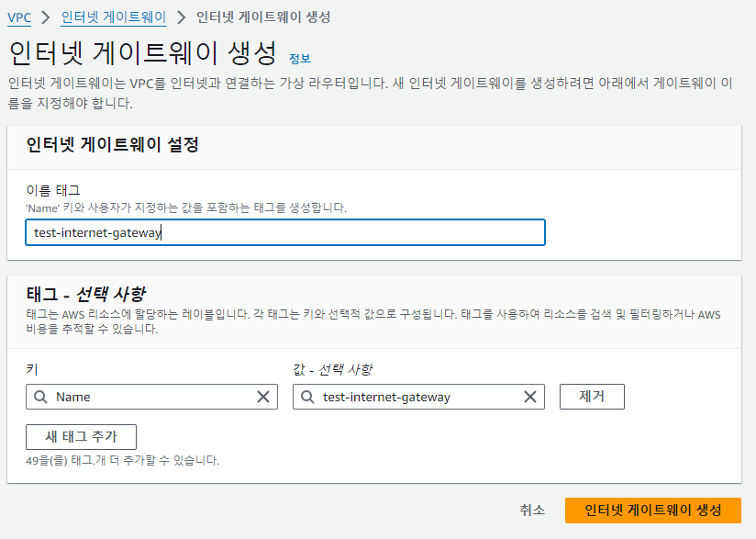
Task: Remove the tag with the 제거 button
Action: pyautogui.click(x=592, y=397)
